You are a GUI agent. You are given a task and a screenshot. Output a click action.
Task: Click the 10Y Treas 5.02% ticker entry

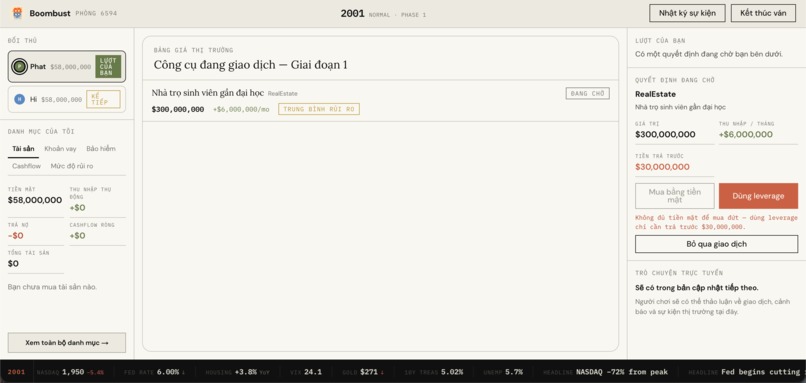(x=433, y=372)
